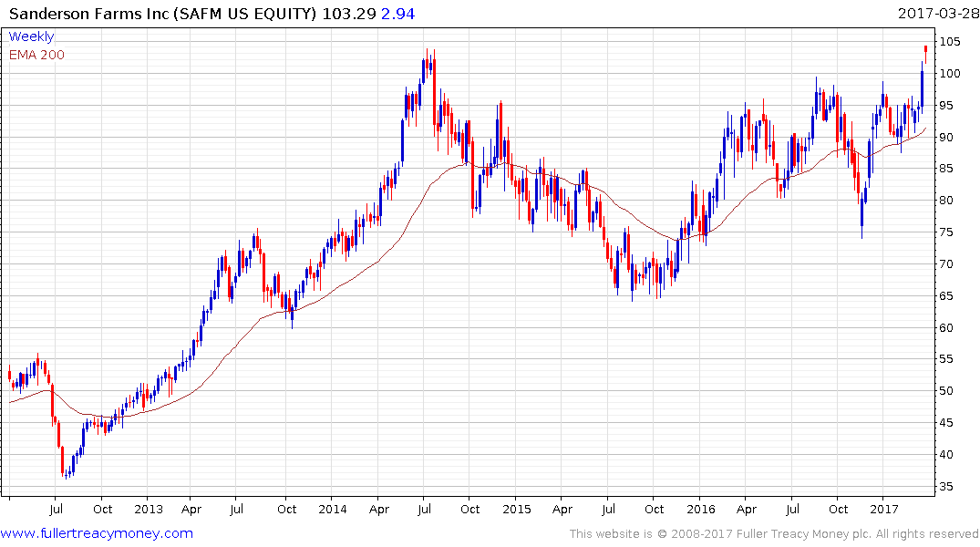Click the 70 price axis label
Viewport: 980px width, 547px height.
click(946, 263)
